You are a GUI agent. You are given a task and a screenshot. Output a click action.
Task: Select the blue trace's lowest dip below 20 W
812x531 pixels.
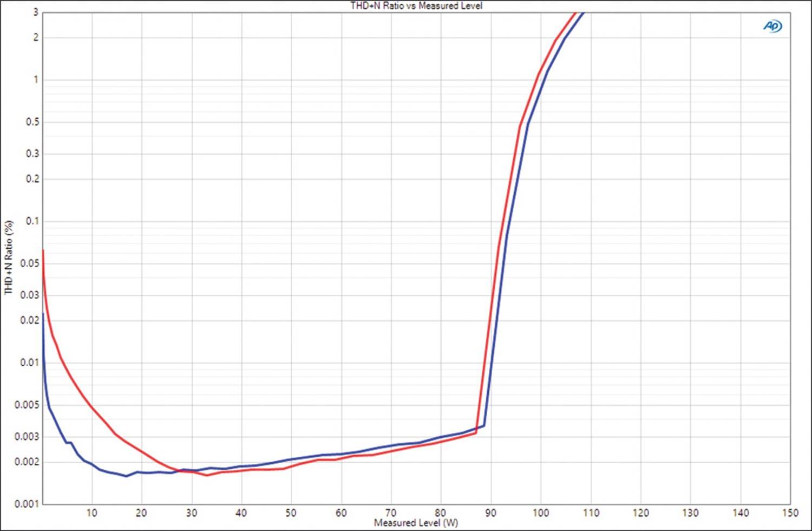coord(127,476)
